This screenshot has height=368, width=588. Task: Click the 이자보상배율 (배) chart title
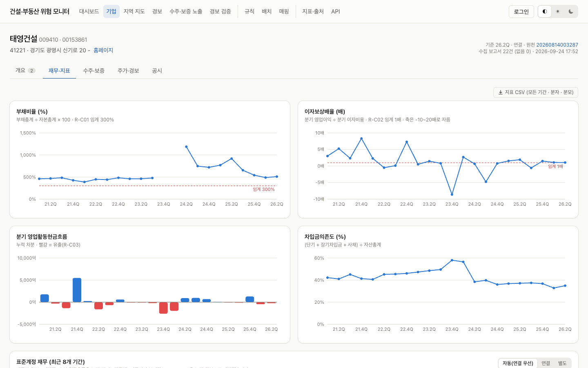coord(325,112)
